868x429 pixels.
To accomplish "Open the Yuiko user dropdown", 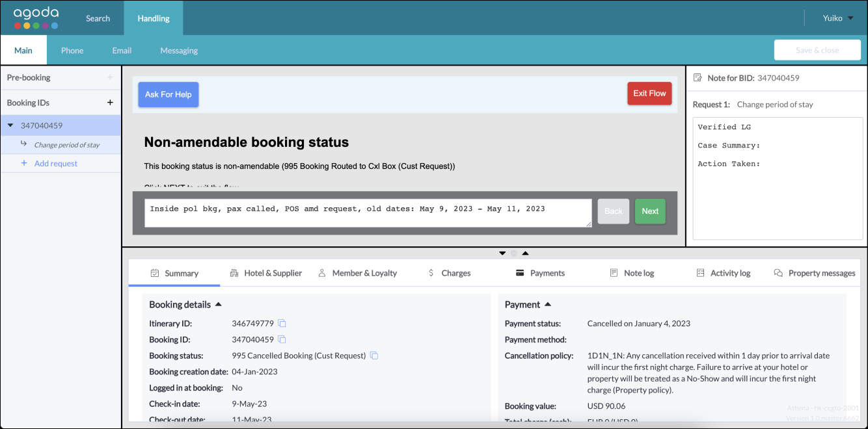I will click(838, 18).
